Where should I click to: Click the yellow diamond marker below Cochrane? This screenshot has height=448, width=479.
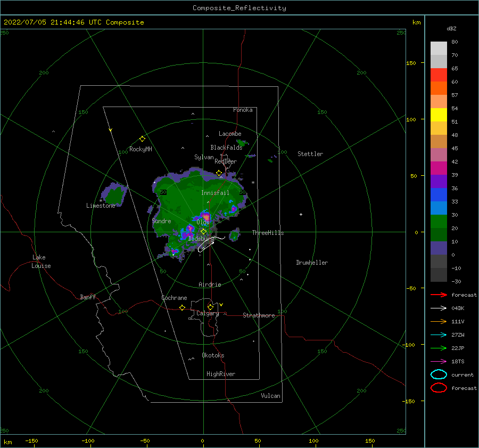click(x=182, y=307)
